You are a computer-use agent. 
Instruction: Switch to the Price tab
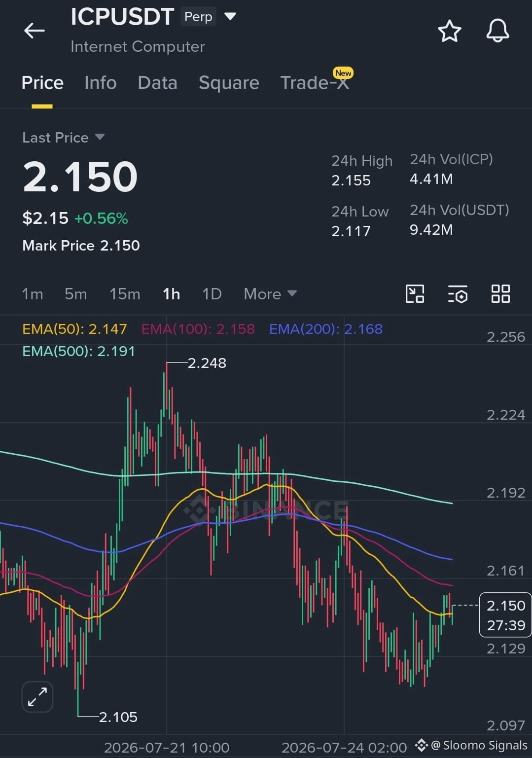coord(42,83)
